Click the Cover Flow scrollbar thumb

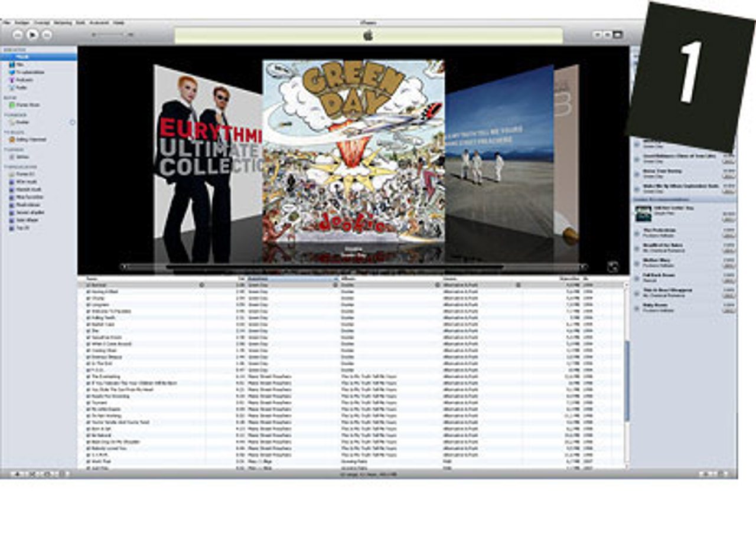[335, 267]
